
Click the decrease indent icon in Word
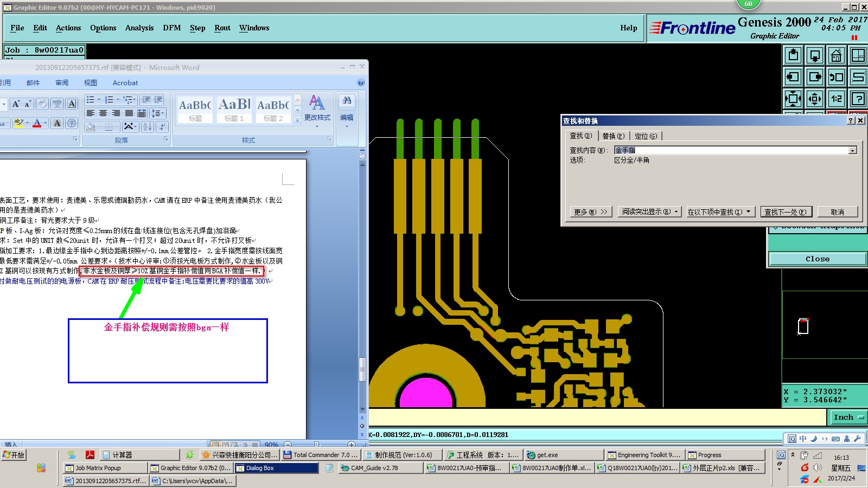[146, 100]
